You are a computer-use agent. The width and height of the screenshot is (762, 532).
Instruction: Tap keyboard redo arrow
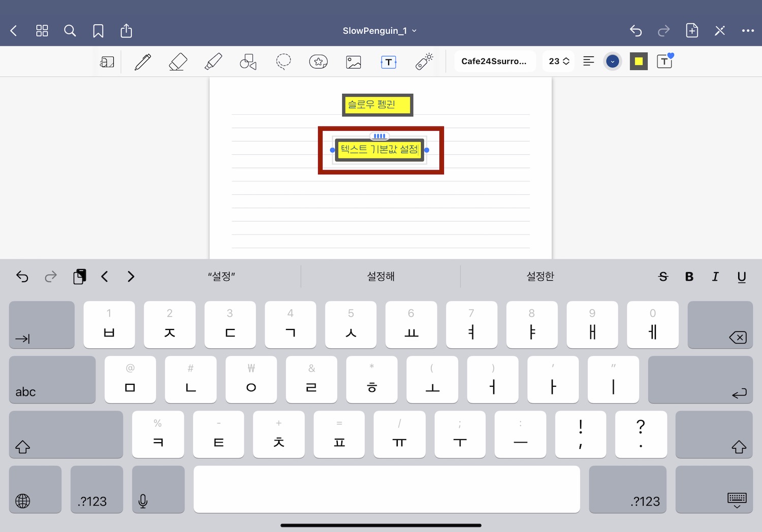point(51,277)
